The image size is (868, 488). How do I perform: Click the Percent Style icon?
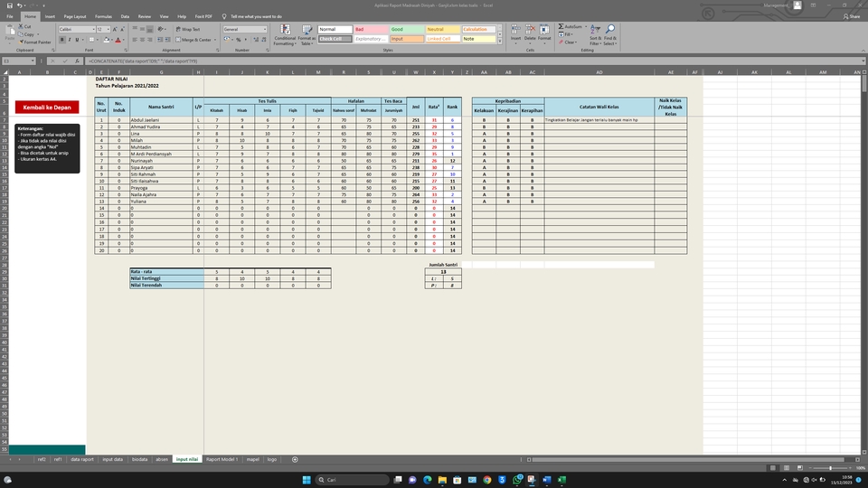point(239,40)
